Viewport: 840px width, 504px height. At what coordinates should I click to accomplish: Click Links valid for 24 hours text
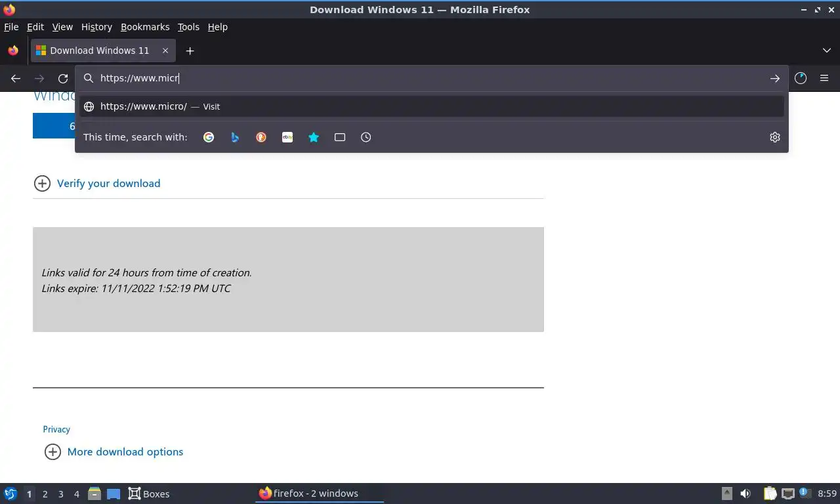pyautogui.click(x=146, y=272)
